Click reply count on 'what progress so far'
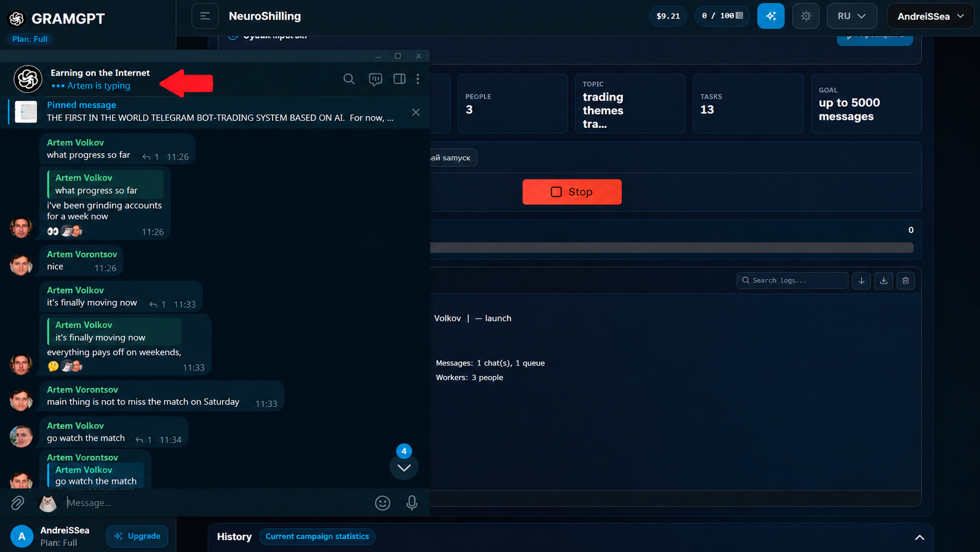 (x=151, y=157)
